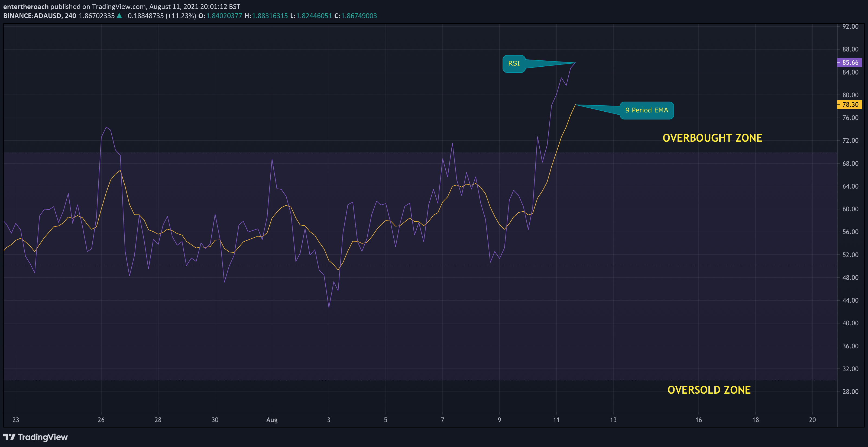Click the 44.00 price scale label
868x447 pixels.
coord(850,300)
